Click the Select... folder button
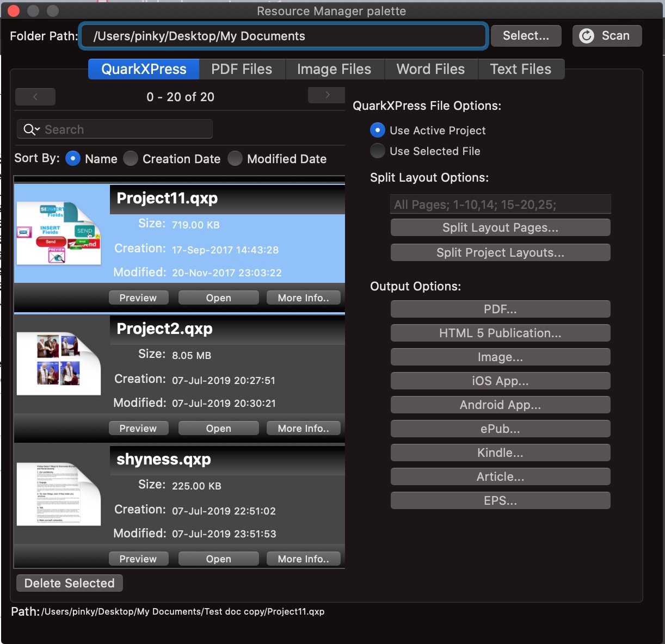 tap(526, 36)
